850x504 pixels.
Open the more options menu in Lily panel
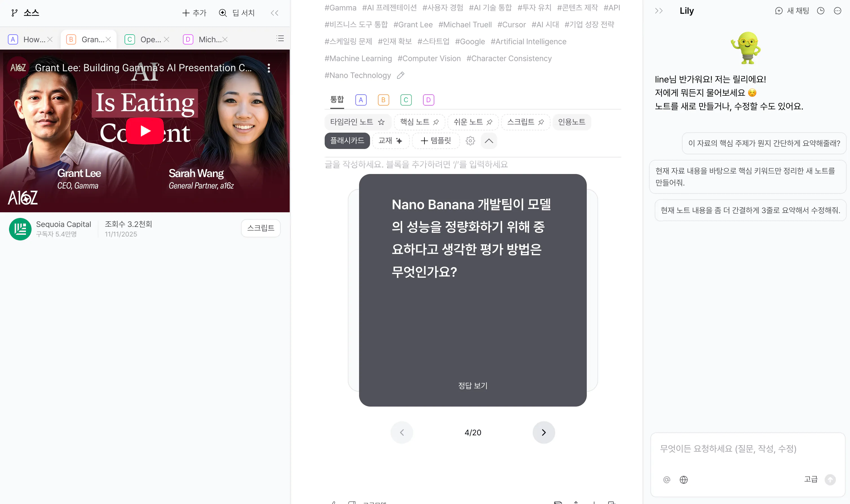(837, 10)
